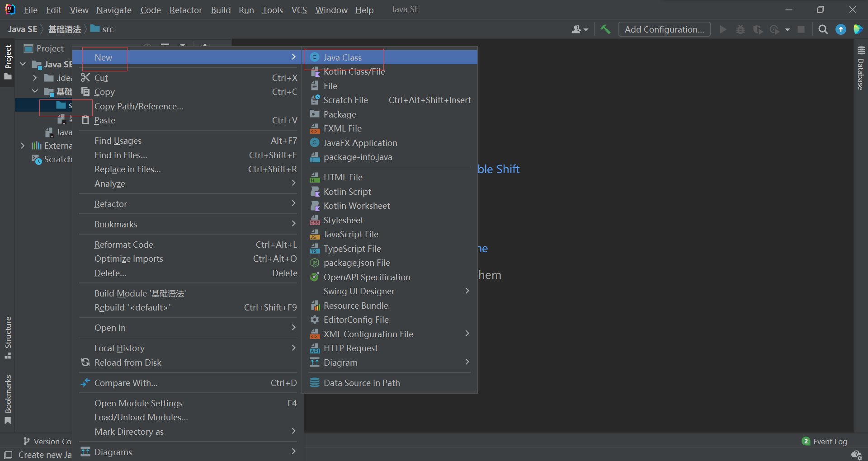Click the JavaFX Application icon
Image resolution: width=868 pixels, height=461 pixels.
coord(315,143)
